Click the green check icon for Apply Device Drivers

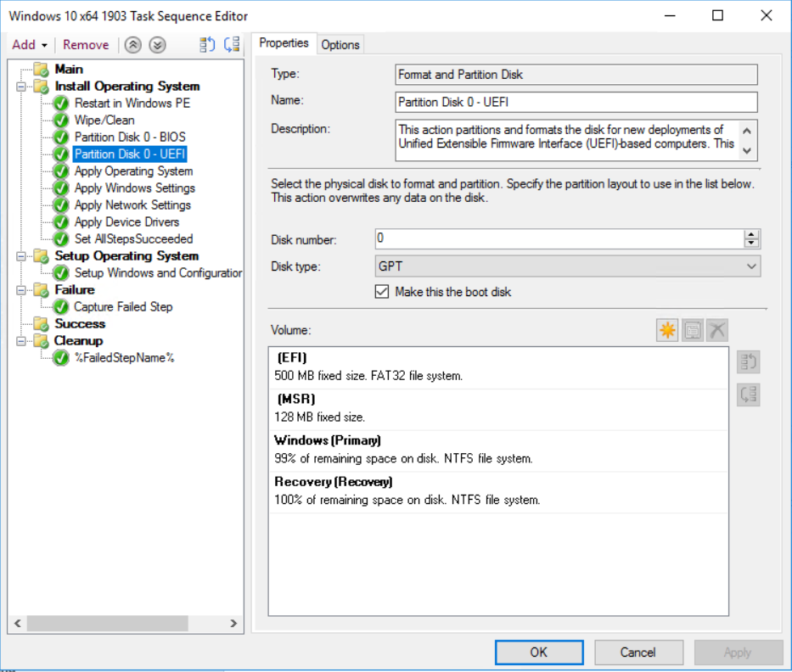pos(61,222)
